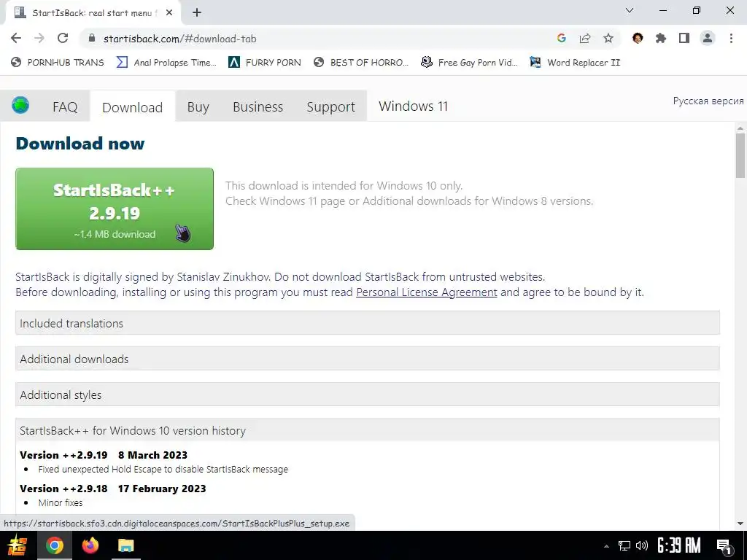
Task: Click the 'Download now' heading
Action: (80, 144)
